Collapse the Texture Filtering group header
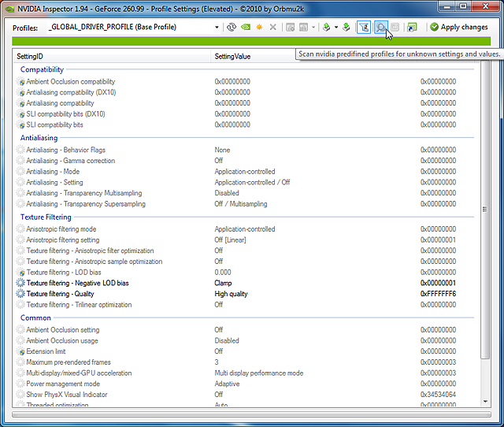Image resolution: width=504 pixels, height=427 pixels. coord(46,217)
